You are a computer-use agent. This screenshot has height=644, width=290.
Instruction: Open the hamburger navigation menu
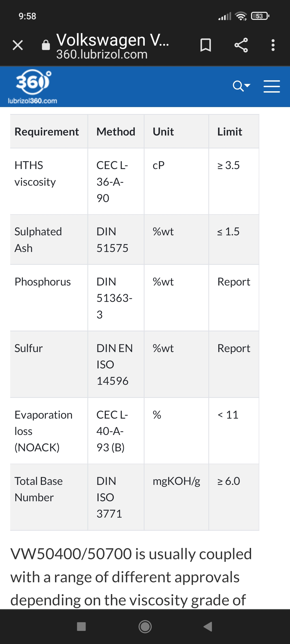click(272, 86)
